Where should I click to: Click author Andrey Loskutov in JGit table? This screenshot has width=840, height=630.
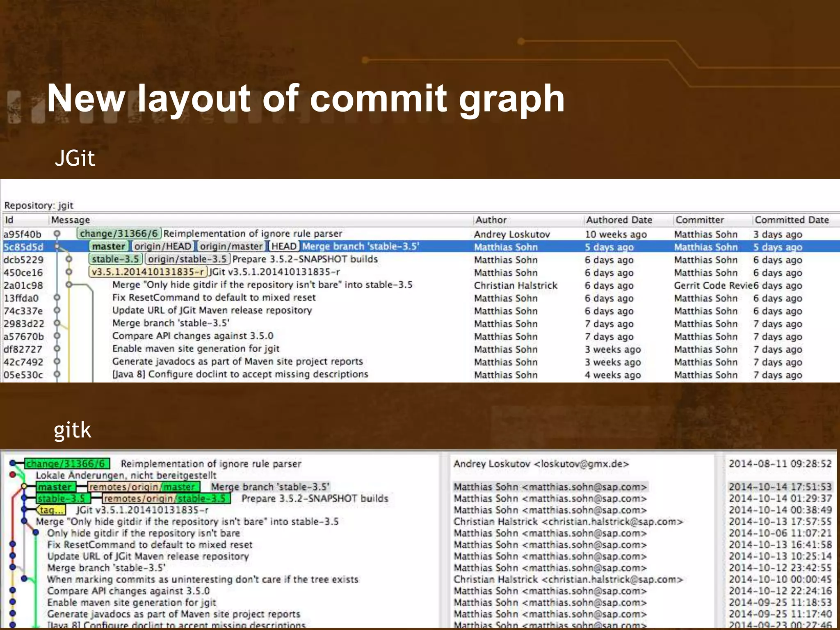coord(512,234)
